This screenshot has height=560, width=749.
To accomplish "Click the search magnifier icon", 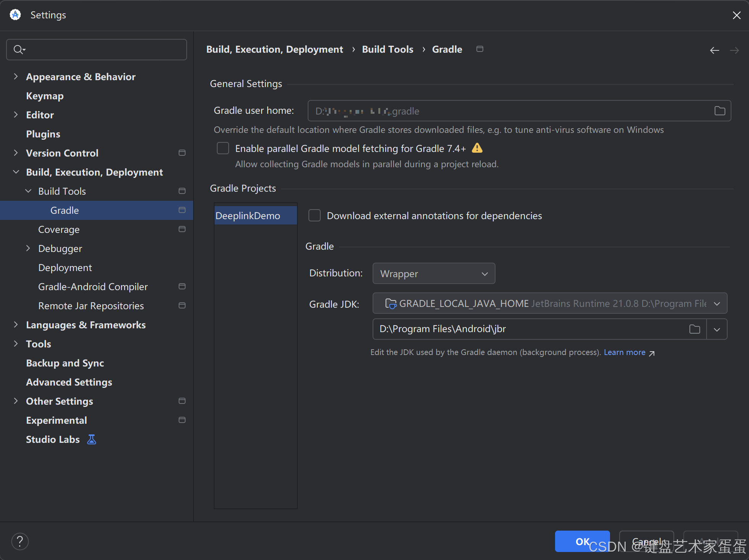I will pos(19,50).
